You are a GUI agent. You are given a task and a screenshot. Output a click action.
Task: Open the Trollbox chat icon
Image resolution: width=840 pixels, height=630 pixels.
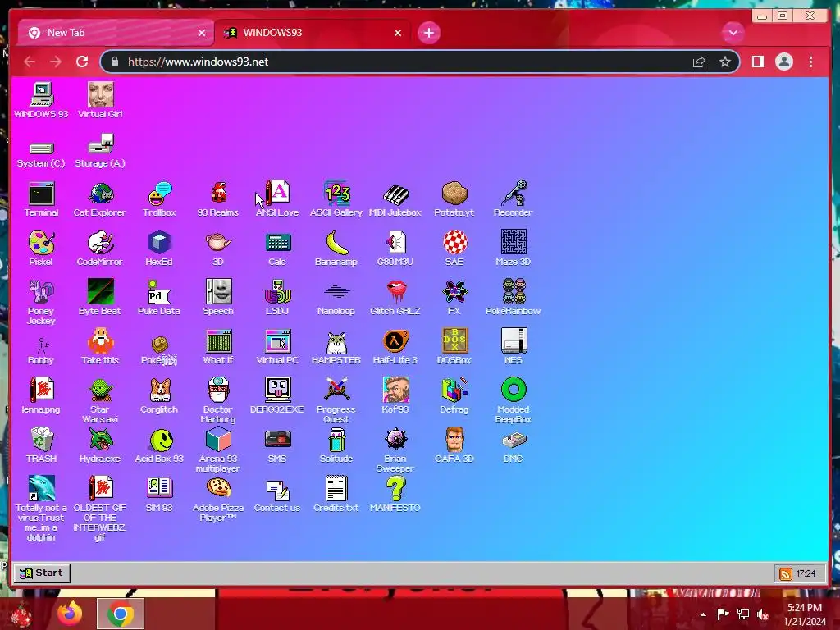point(159,199)
